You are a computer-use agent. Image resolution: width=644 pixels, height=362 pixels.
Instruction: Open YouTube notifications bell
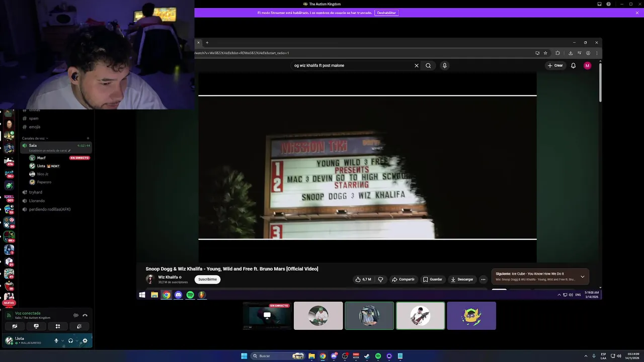click(573, 65)
